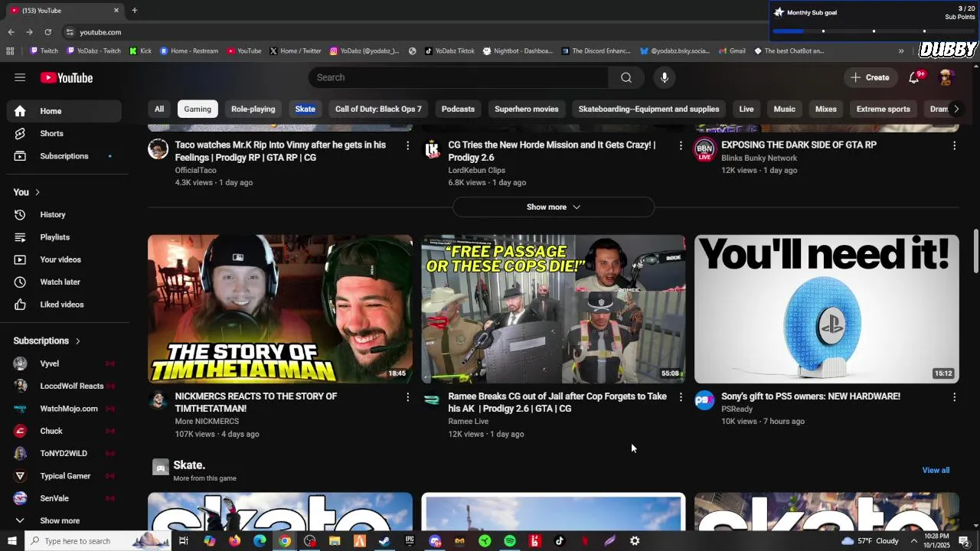Open Steam from the taskbar

(384, 541)
